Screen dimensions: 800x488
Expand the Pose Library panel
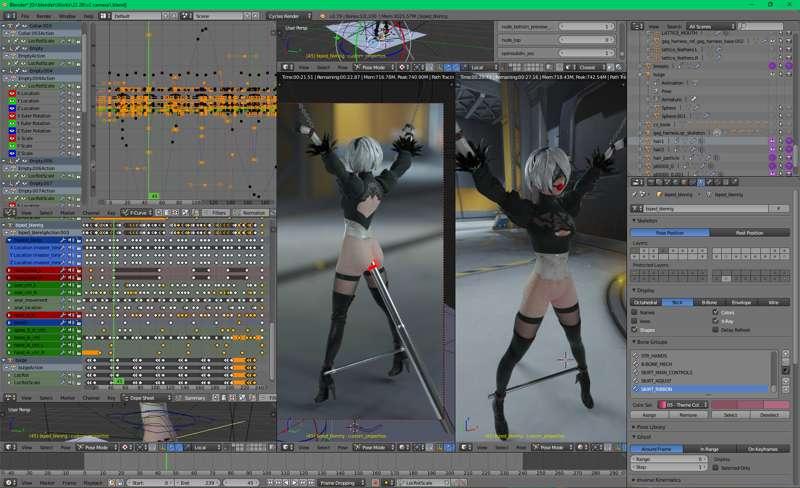tap(635, 427)
